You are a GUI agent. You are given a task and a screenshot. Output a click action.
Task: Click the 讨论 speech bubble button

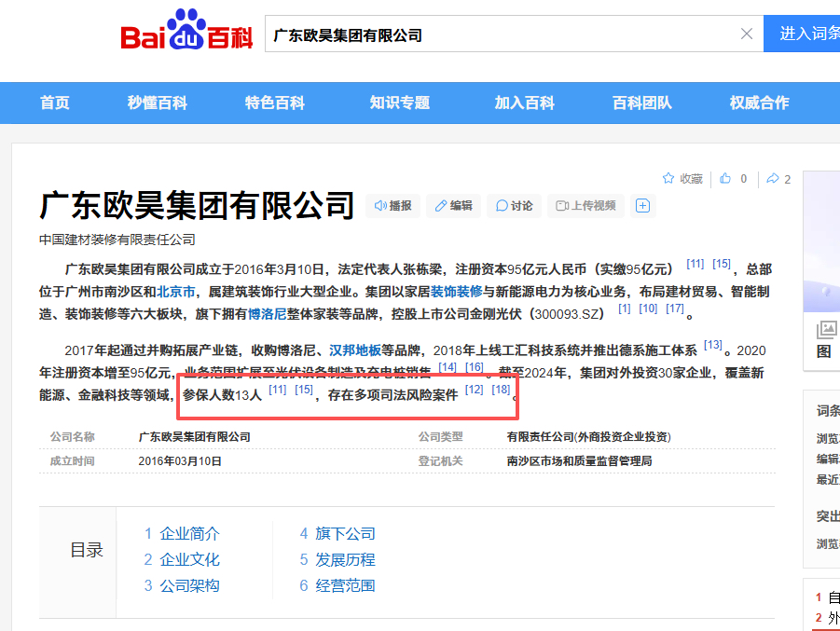(x=514, y=206)
